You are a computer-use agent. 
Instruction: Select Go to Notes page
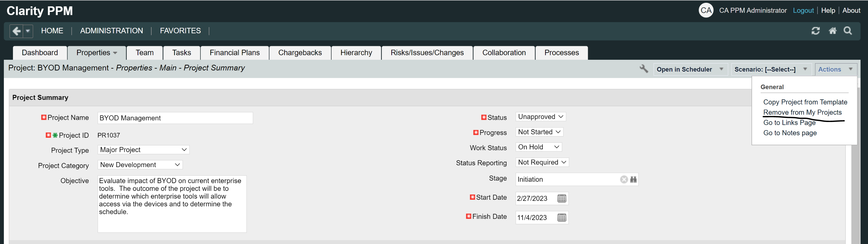click(x=790, y=133)
